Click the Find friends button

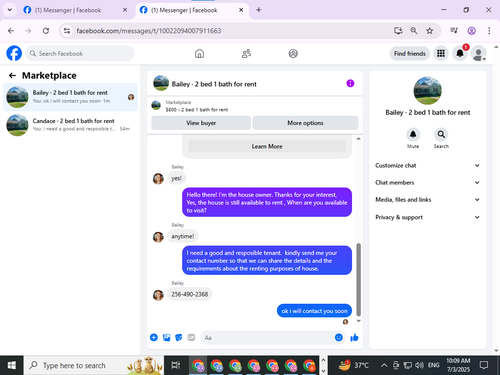pos(410,53)
